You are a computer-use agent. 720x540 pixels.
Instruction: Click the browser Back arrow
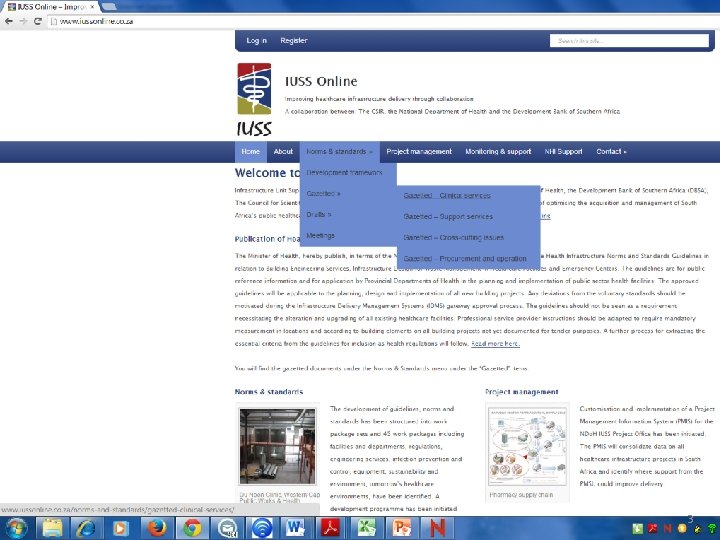(x=9, y=21)
